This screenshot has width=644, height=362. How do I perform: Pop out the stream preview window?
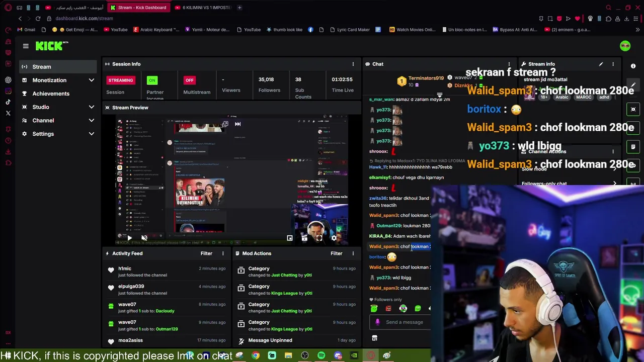pyautogui.click(x=225, y=124)
